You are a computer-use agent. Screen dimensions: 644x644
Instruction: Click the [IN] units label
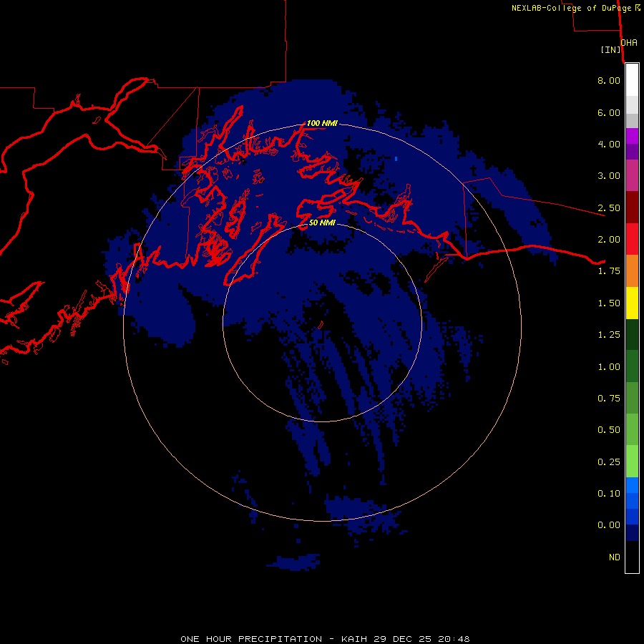click(x=611, y=49)
